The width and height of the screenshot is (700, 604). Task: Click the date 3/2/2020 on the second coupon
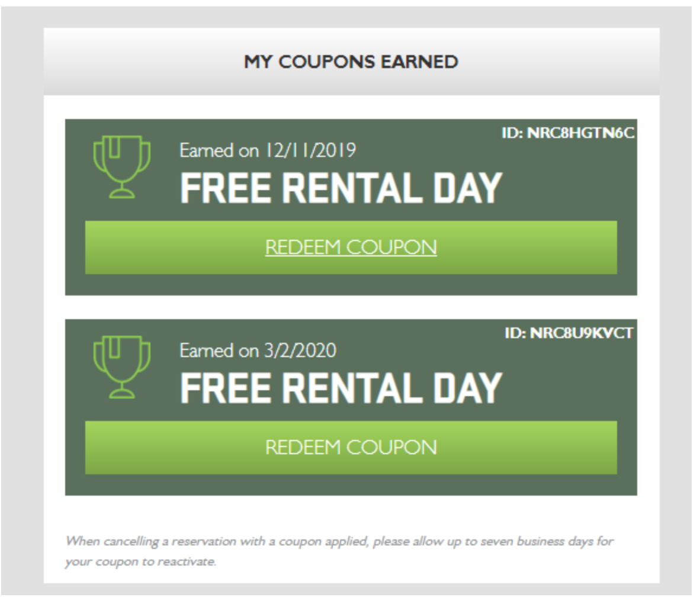(x=300, y=351)
